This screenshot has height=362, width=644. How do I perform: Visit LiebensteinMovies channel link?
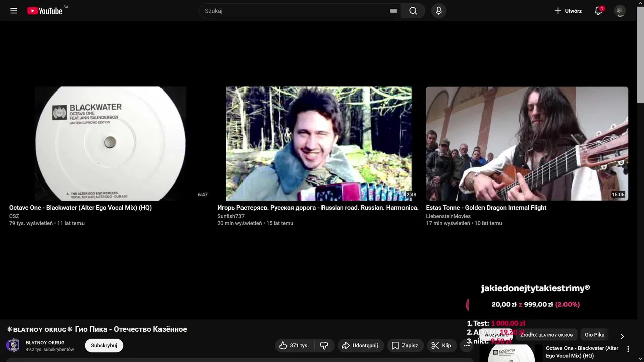point(448,216)
